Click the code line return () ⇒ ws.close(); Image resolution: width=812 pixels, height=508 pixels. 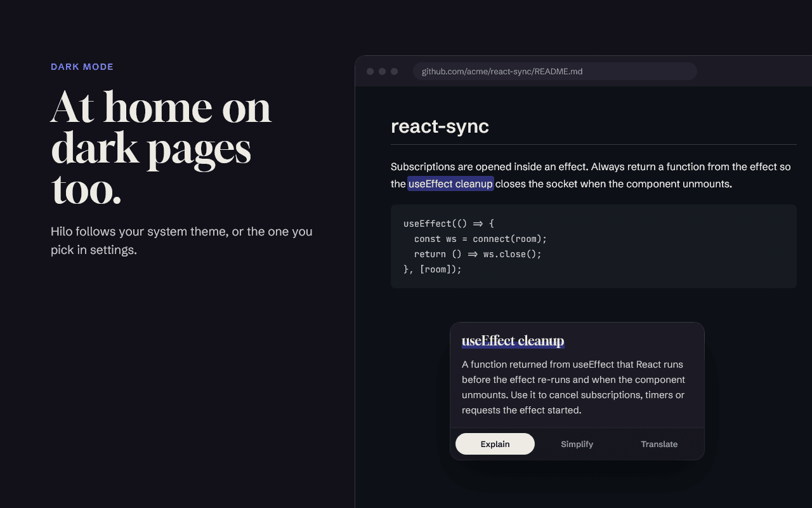(x=478, y=254)
